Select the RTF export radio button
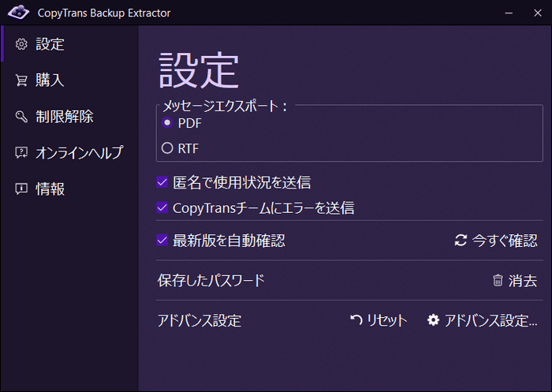Image resolution: width=552 pixels, height=392 pixels. click(x=167, y=148)
